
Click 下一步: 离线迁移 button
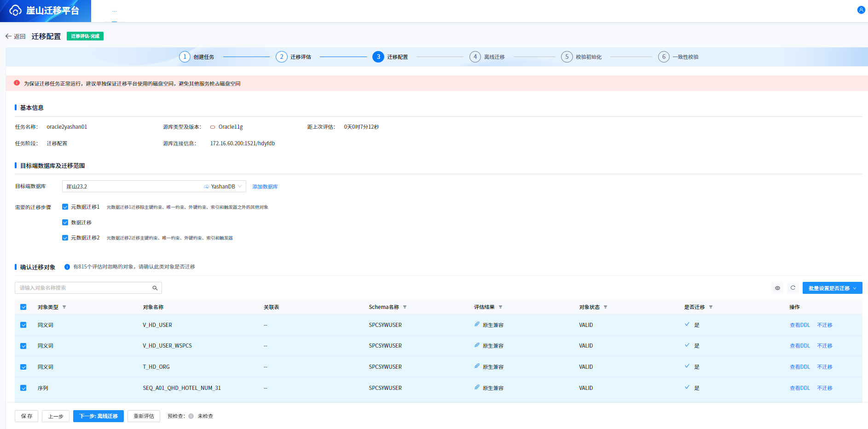coord(98,416)
